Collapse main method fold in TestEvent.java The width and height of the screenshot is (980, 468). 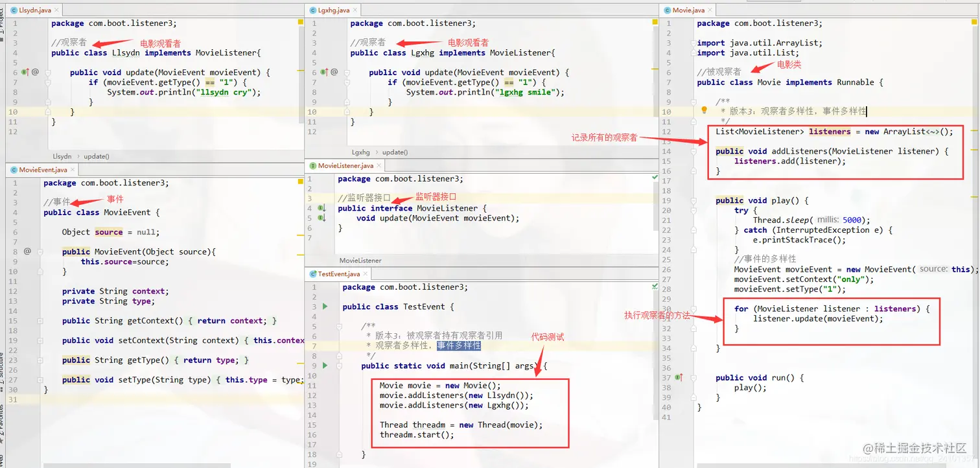339,366
